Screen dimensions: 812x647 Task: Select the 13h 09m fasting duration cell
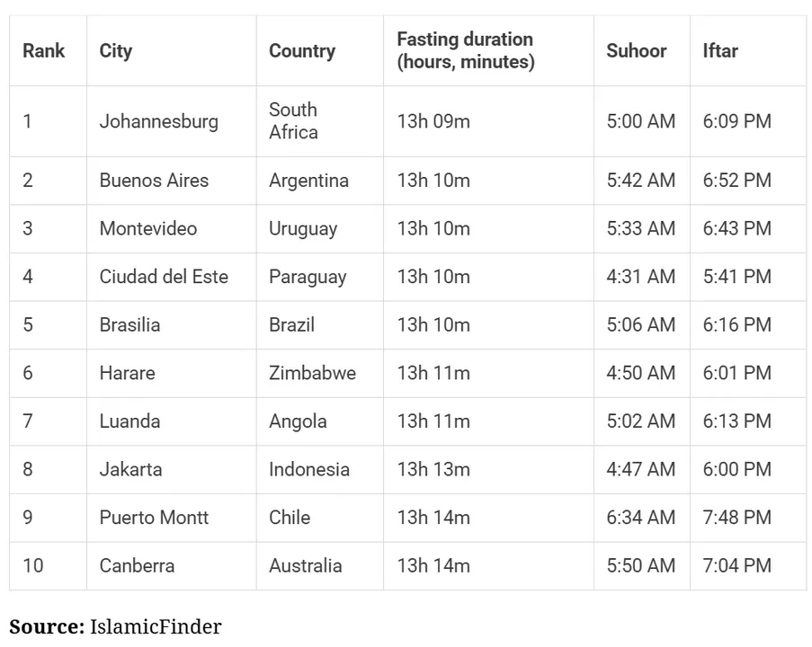[x=433, y=121]
